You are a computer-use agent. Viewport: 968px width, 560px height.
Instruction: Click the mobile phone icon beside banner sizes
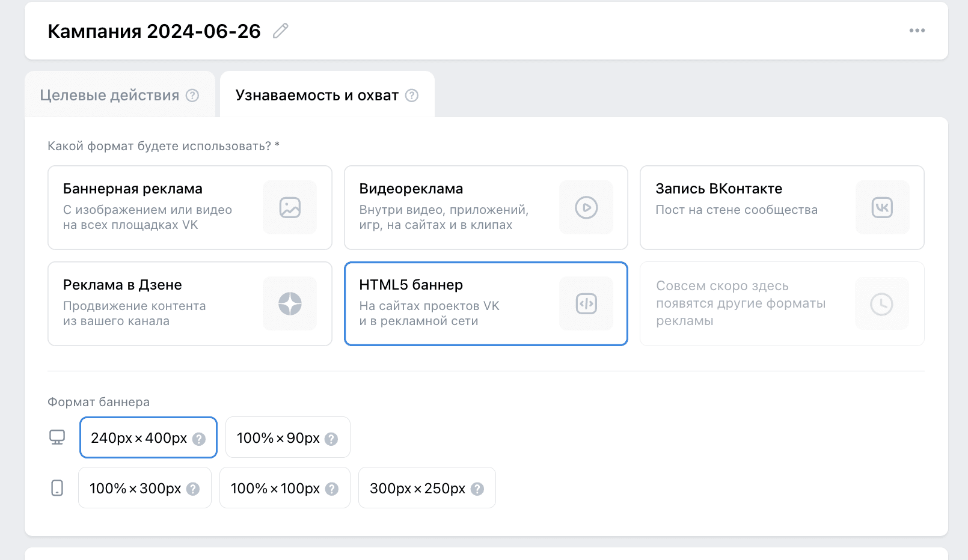(x=57, y=488)
